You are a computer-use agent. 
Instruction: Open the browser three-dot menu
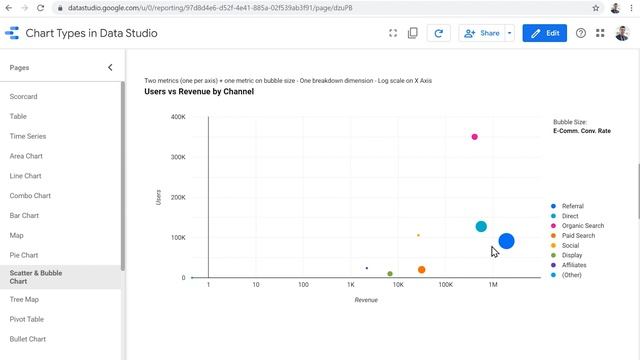coord(631,8)
